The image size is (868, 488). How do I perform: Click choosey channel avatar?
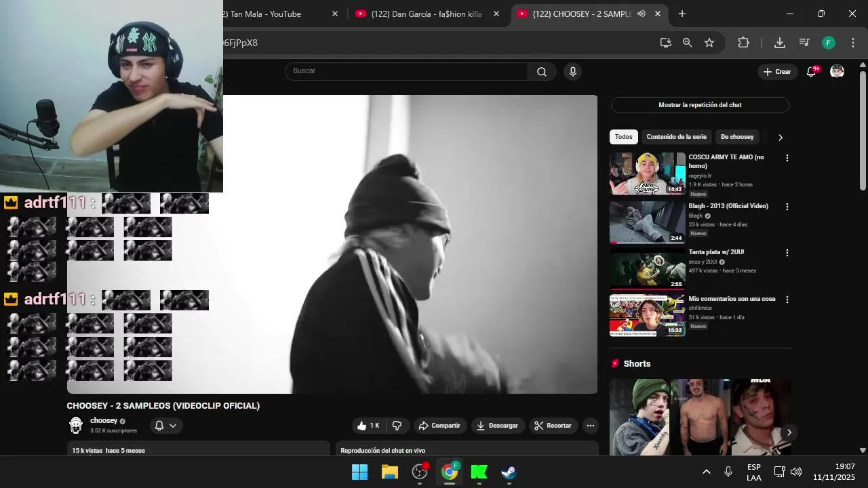pos(76,425)
